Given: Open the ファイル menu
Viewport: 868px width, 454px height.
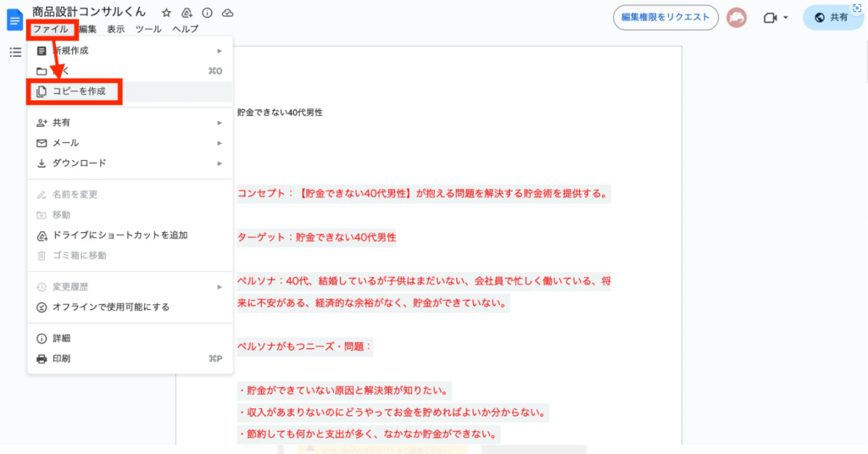Looking at the screenshot, I should coord(51,30).
